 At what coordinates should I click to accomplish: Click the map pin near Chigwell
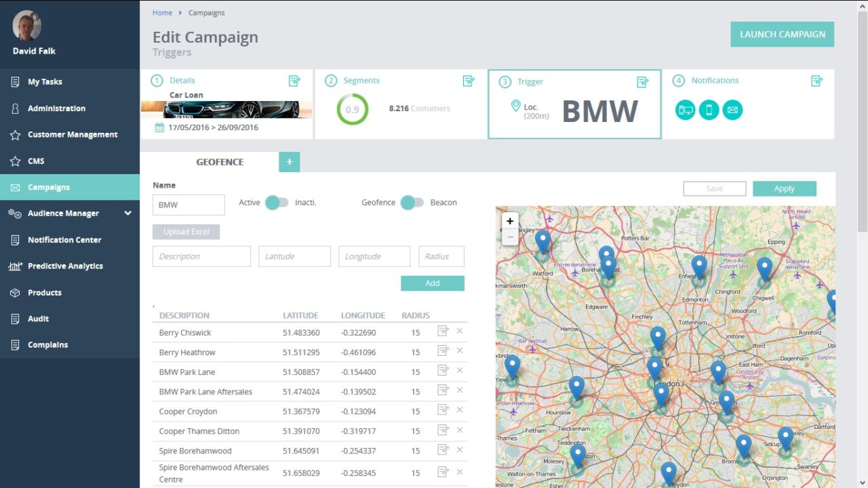pos(765,270)
